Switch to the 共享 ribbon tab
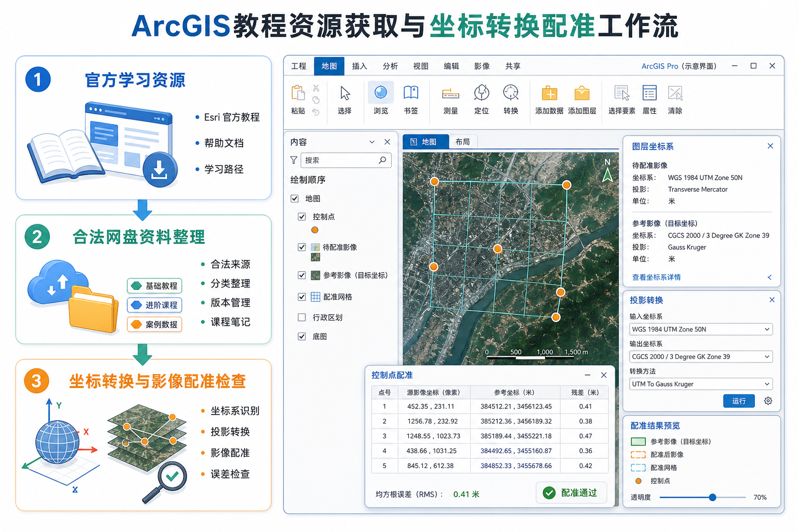The height and width of the screenshot is (532, 798). coord(513,66)
